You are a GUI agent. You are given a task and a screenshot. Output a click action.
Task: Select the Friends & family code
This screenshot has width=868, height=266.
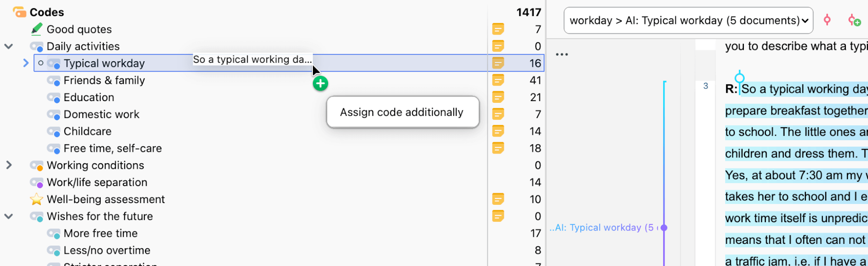coord(104,80)
